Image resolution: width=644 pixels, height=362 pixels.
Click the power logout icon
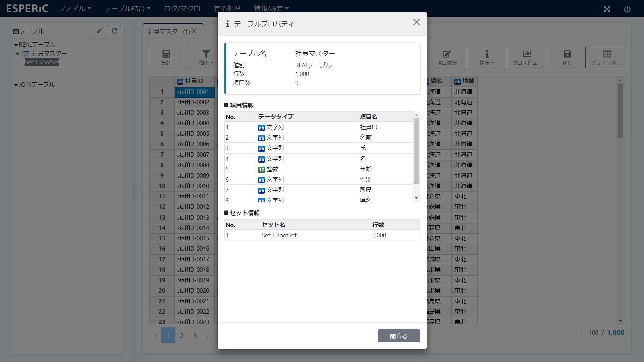[x=627, y=9]
